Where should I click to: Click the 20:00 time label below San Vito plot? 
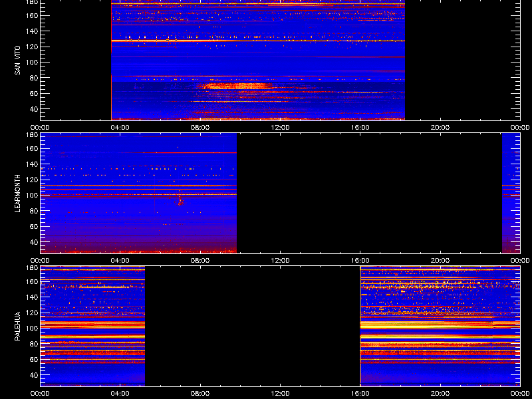pos(440,128)
